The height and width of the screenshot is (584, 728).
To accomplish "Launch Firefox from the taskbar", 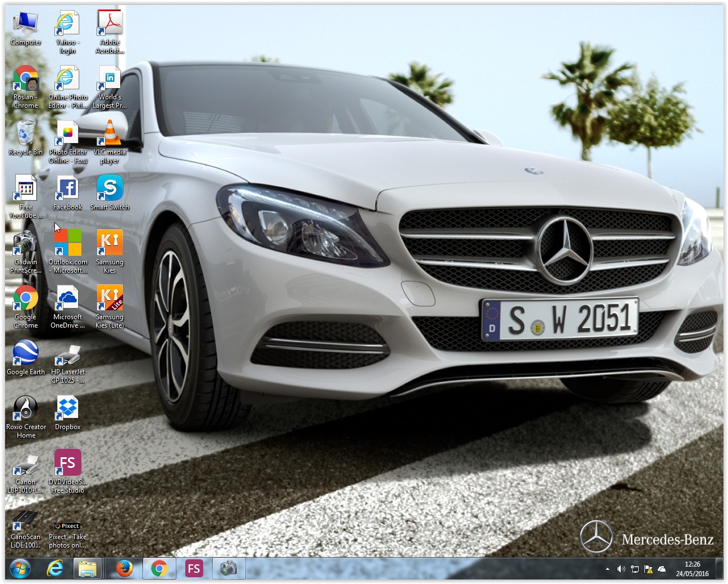I will [124, 569].
